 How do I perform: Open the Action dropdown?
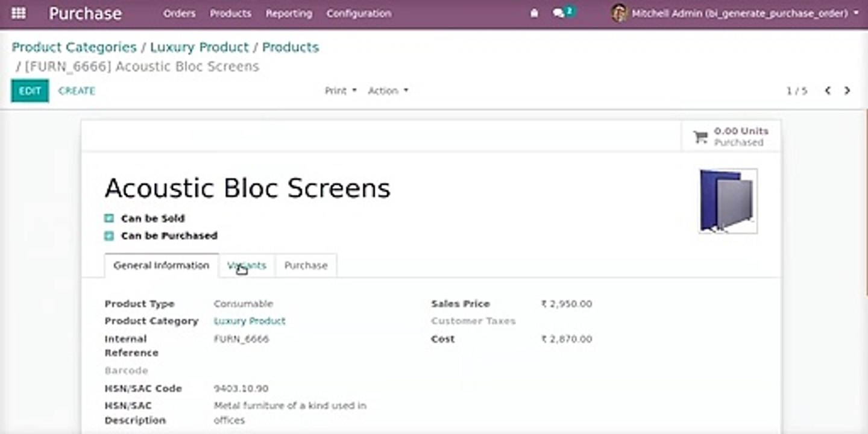pos(388,90)
